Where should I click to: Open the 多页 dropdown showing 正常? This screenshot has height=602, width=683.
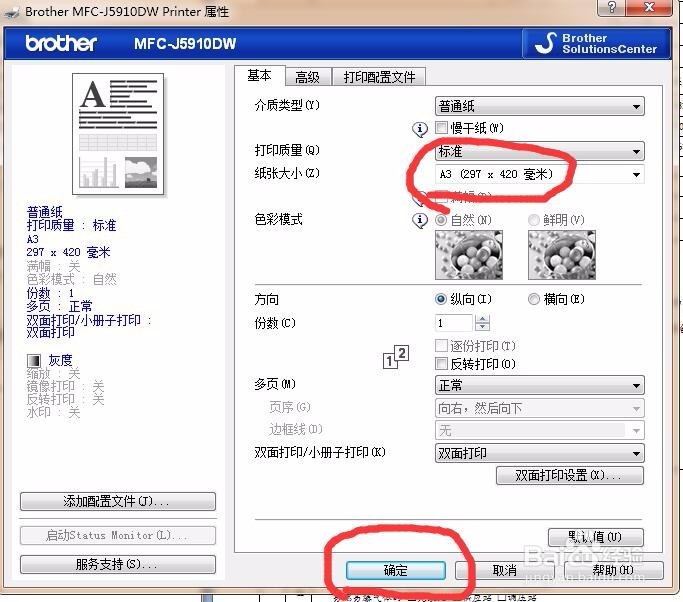(540, 386)
